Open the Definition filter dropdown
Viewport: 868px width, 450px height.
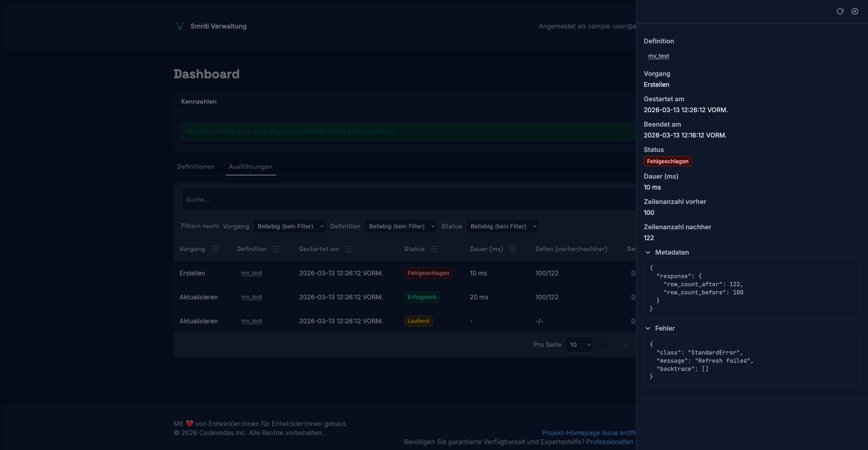point(401,226)
